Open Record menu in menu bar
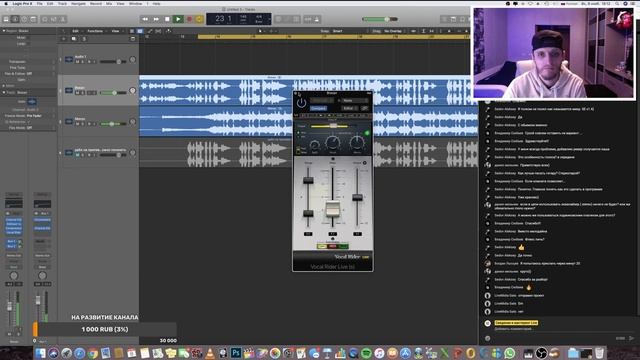Viewport: 640px width, 360px height. [x=96, y=4]
